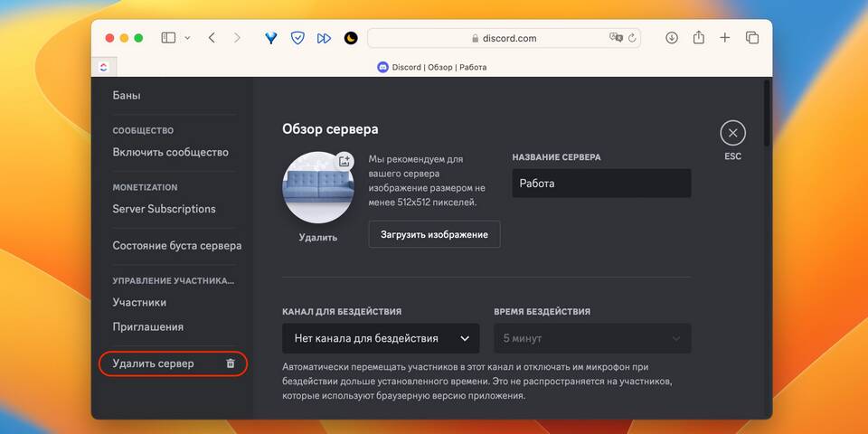Click the Обзор сервера heading
Image resolution: width=868 pixels, height=434 pixels.
331,129
